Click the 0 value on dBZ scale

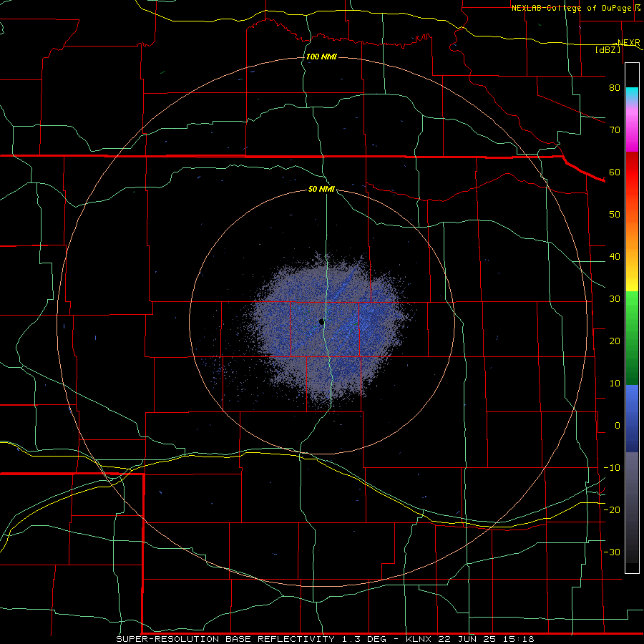point(618,426)
